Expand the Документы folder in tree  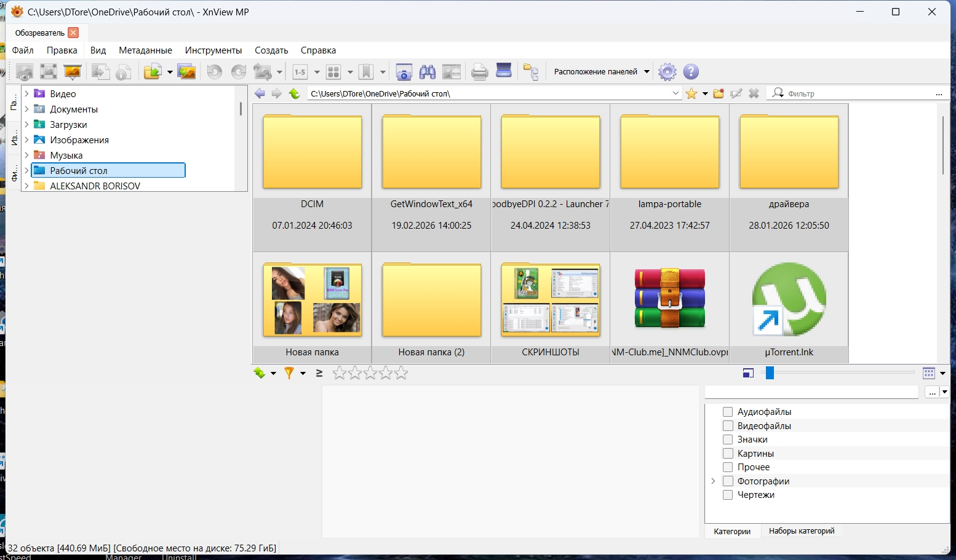[x=26, y=109]
